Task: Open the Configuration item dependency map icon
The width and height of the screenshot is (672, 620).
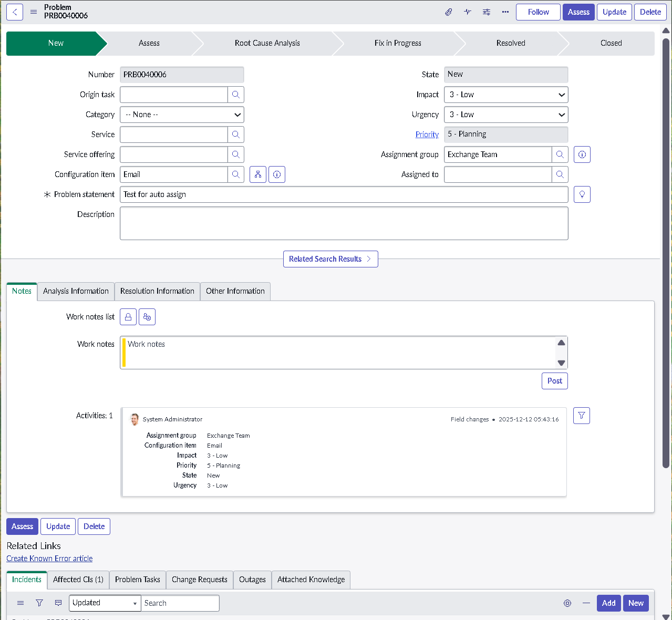Action: [x=257, y=174]
